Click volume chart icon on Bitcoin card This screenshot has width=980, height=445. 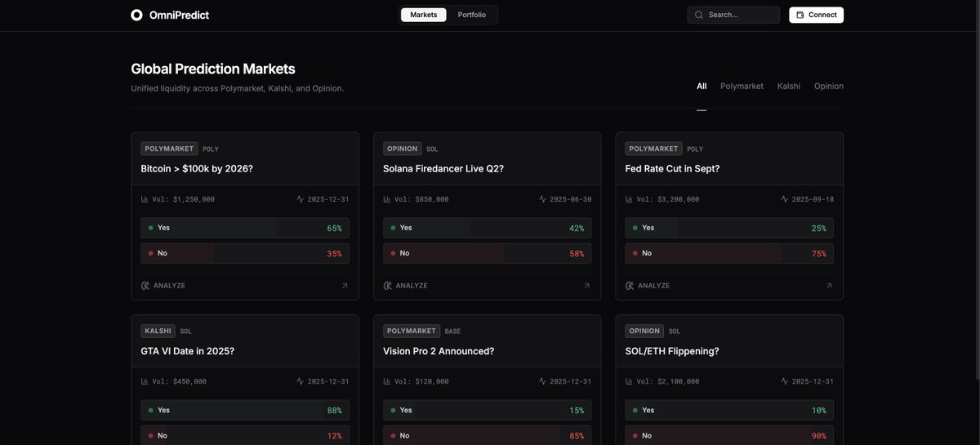pyautogui.click(x=145, y=199)
